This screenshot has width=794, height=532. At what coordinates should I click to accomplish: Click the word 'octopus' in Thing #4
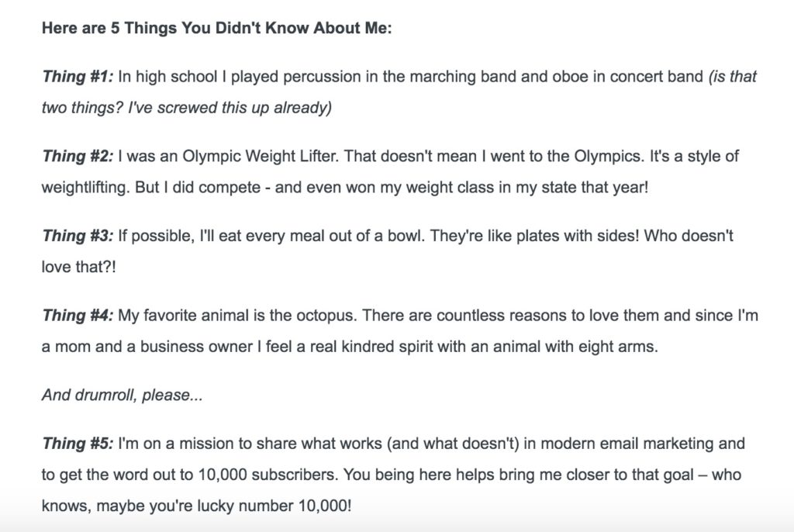[x=326, y=316]
